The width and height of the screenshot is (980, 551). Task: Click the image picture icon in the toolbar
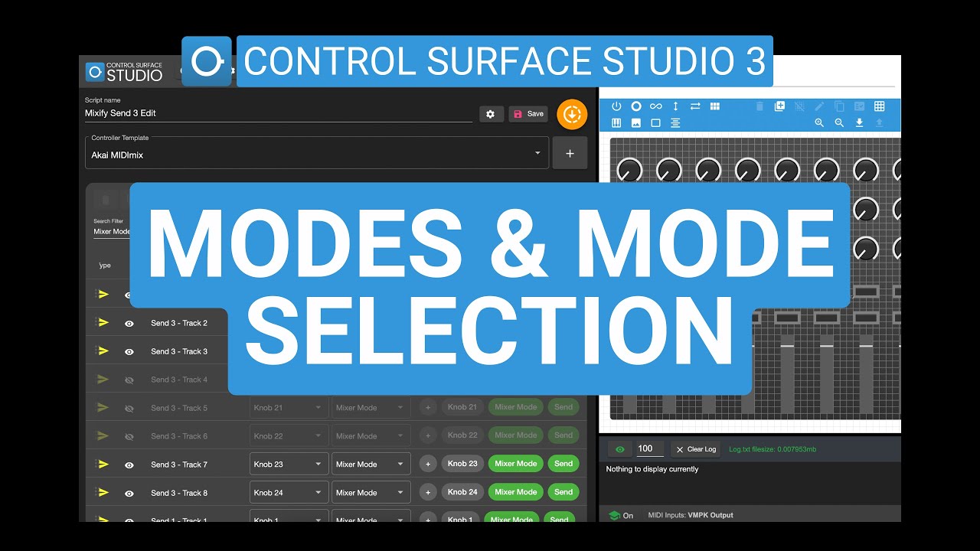click(x=635, y=123)
